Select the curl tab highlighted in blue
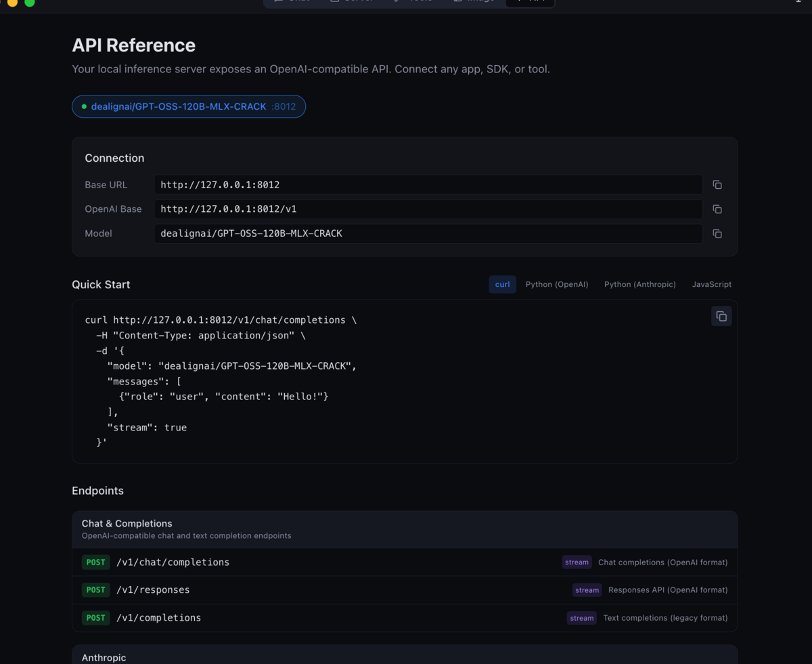 coord(502,284)
